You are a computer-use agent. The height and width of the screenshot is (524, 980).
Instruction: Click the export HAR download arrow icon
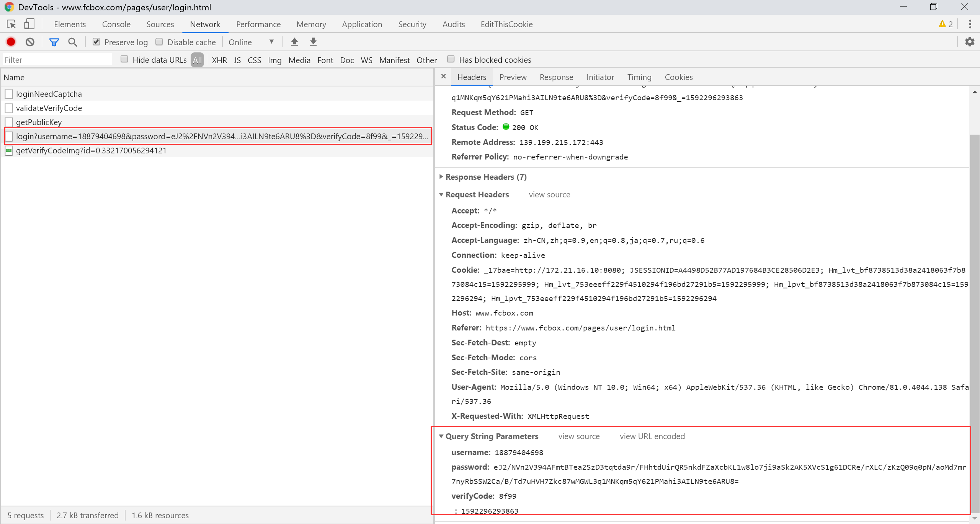(313, 42)
